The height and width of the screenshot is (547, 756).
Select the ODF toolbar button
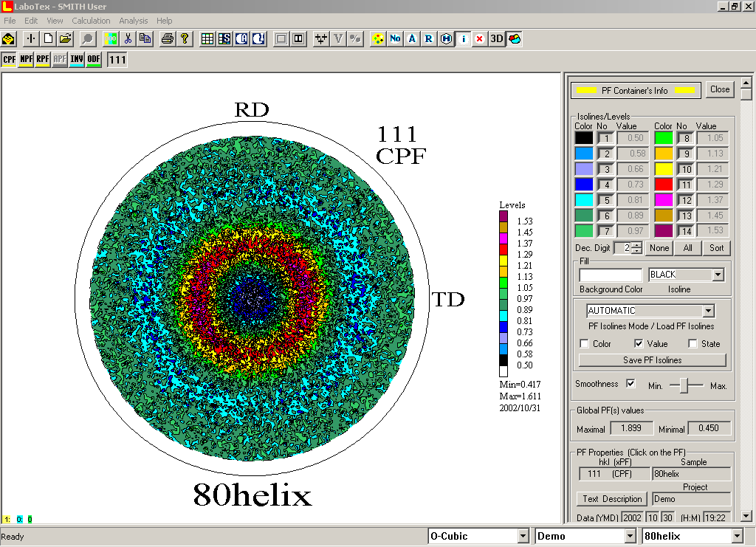tap(94, 59)
